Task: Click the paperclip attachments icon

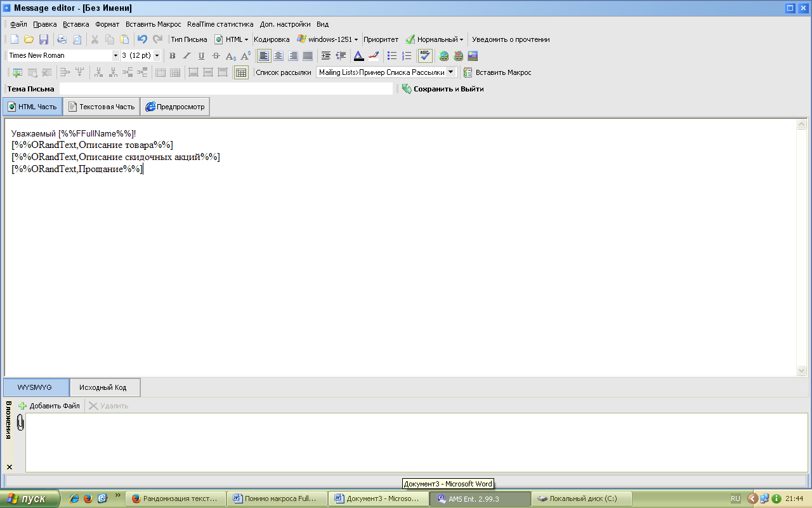Action: (x=20, y=422)
